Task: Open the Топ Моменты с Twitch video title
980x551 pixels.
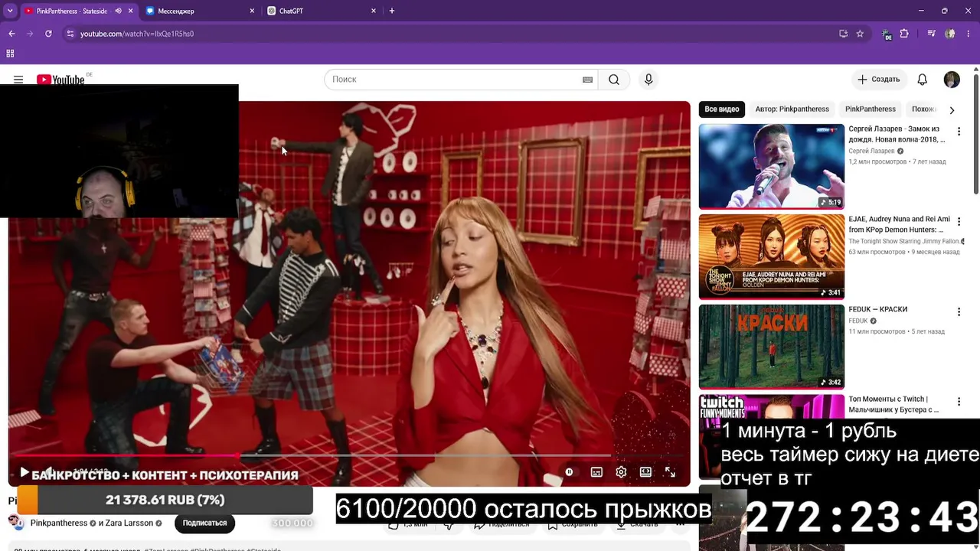Action: (x=893, y=404)
